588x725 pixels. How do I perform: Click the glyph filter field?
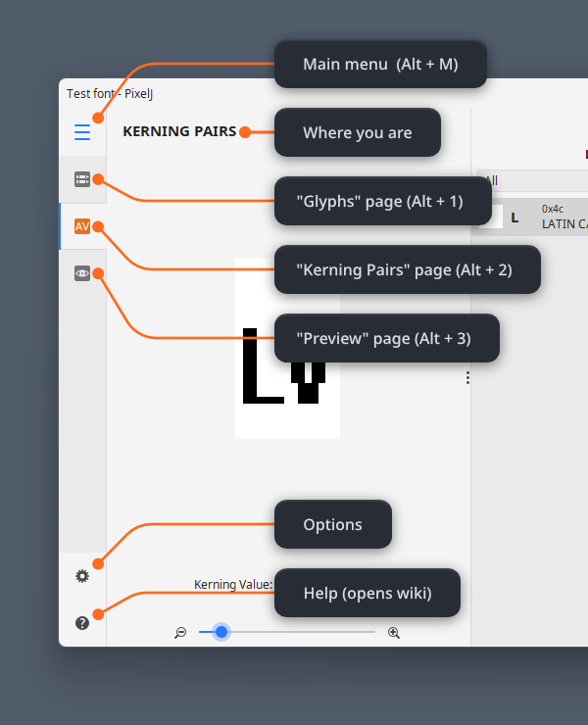(532, 180)
